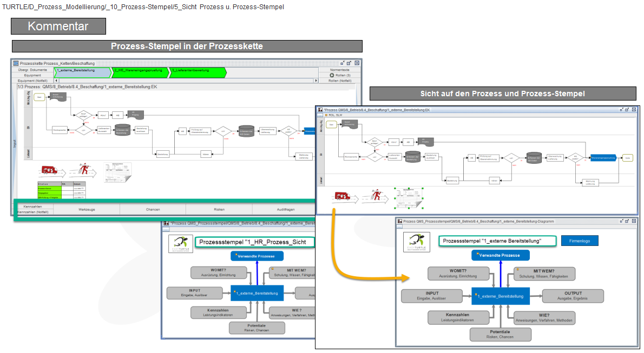Click the Firmenlogo button in the stamp diagram

[x=580, y=241]
